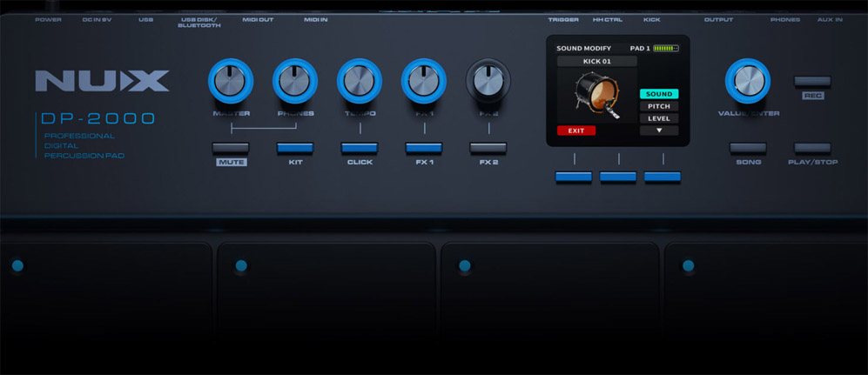Click the VALUE/ENTER knob

[x=748, y=81]
